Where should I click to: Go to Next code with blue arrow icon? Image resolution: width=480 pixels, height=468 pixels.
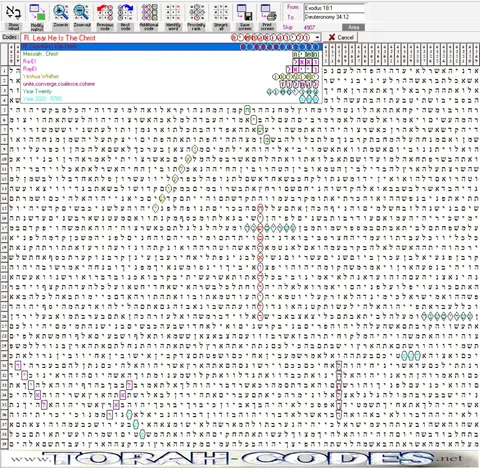pyautogui.click(x=125, y=12)
